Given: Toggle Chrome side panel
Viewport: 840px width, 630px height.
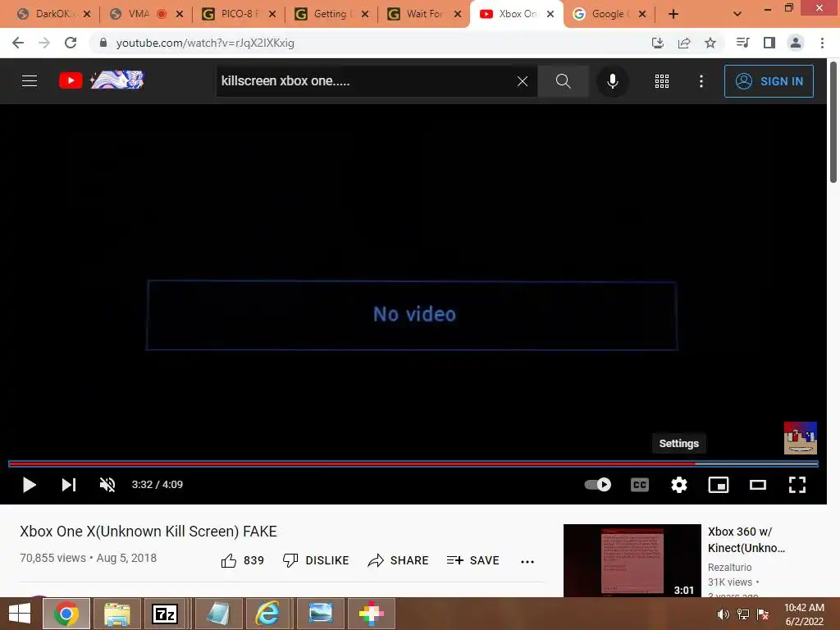Looking at the screenshot, I should pos(769,43).
